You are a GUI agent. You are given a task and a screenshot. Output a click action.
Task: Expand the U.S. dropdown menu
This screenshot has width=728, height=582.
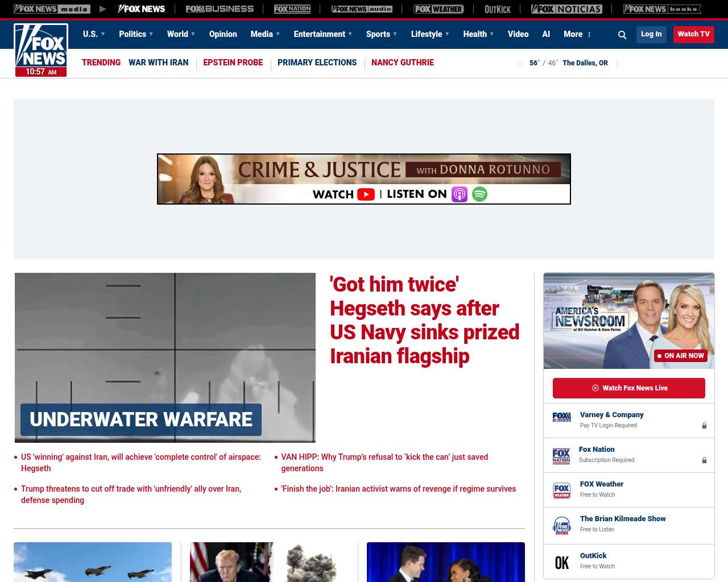pyautogui.click(x=94, y=34)
